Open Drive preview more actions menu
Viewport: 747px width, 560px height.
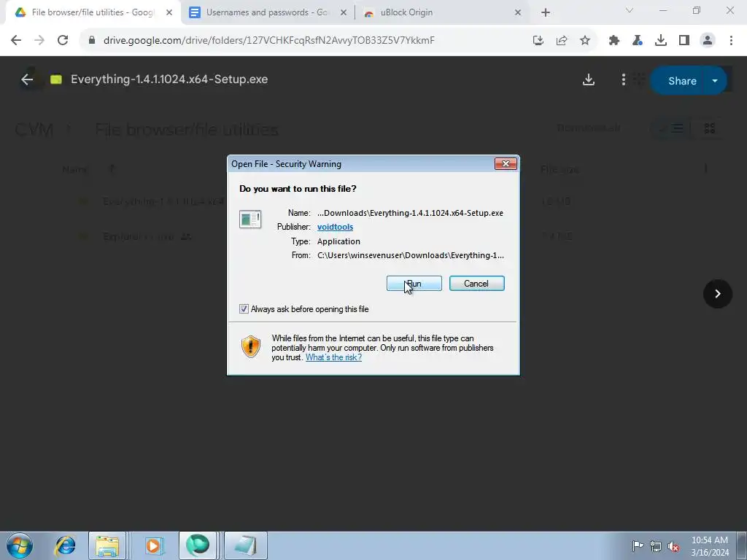coord(624,79)
